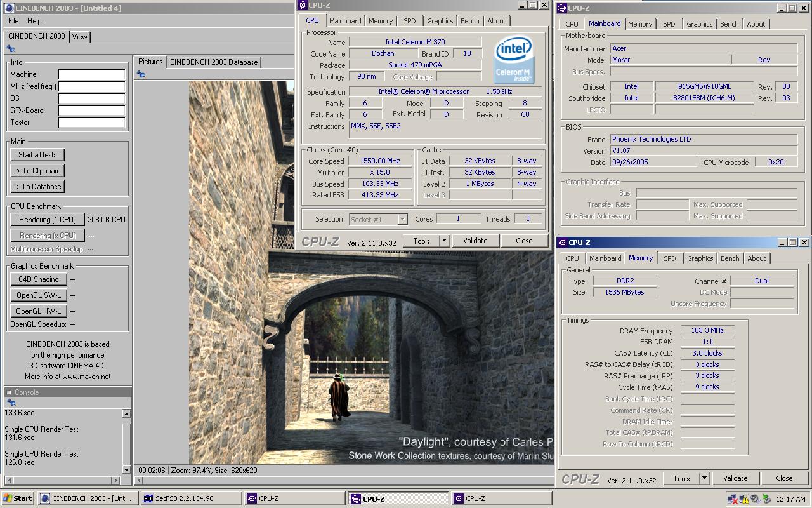Image resolution: width=812 pixels, height=508 pixels.
Task: Click the taskbar clock showing 12:17 AM
Action: coord(790,499)
